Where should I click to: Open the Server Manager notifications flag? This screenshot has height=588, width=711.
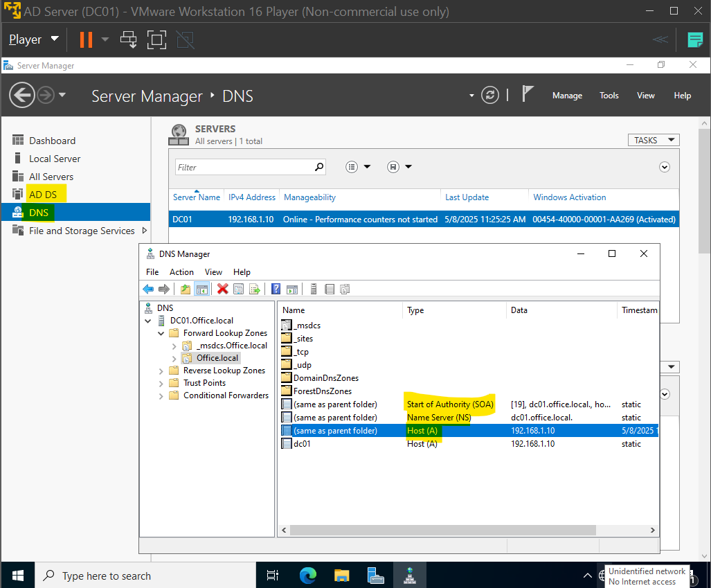coord(527,94)
